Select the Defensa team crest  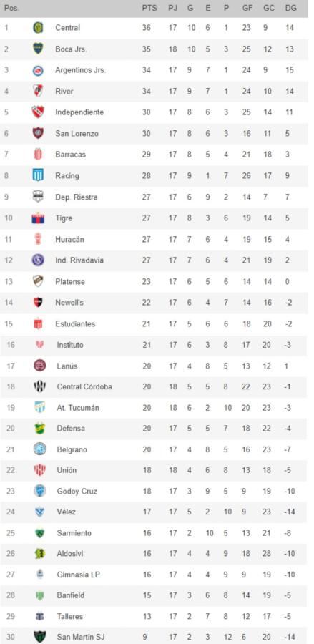[40, 428]
